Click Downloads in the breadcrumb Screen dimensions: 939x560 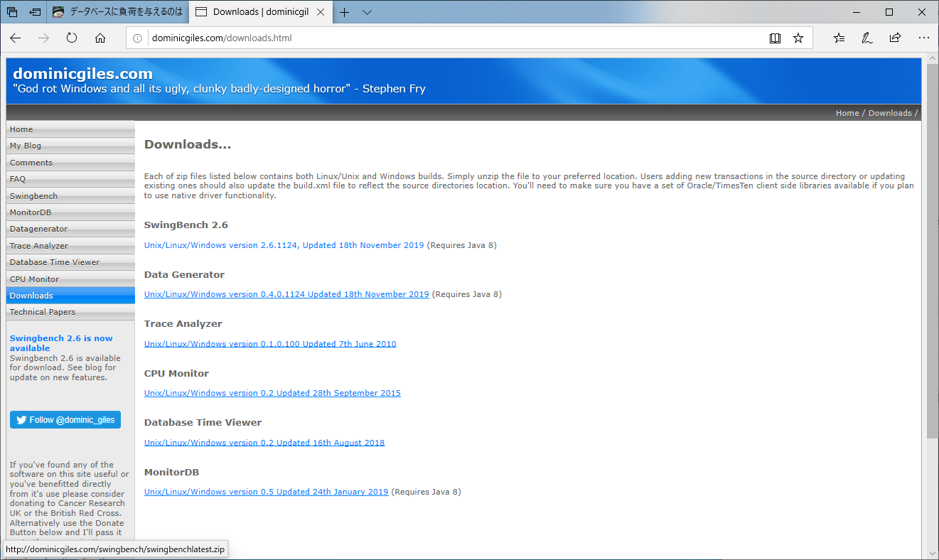(890, 113)
